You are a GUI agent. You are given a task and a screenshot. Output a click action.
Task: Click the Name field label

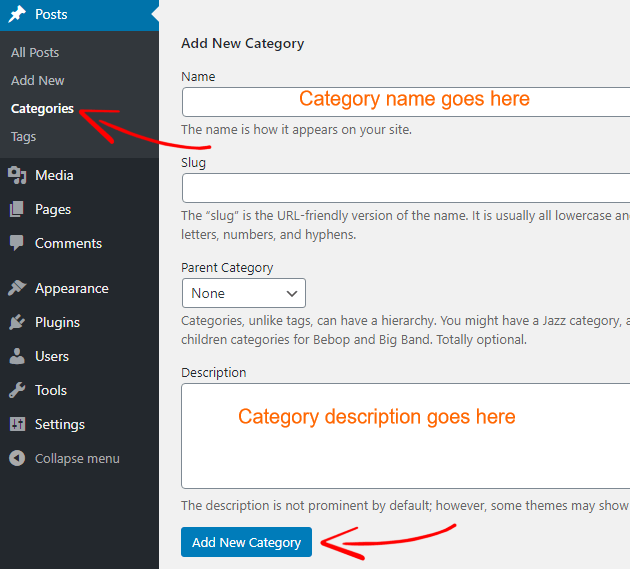coord(198,77)
